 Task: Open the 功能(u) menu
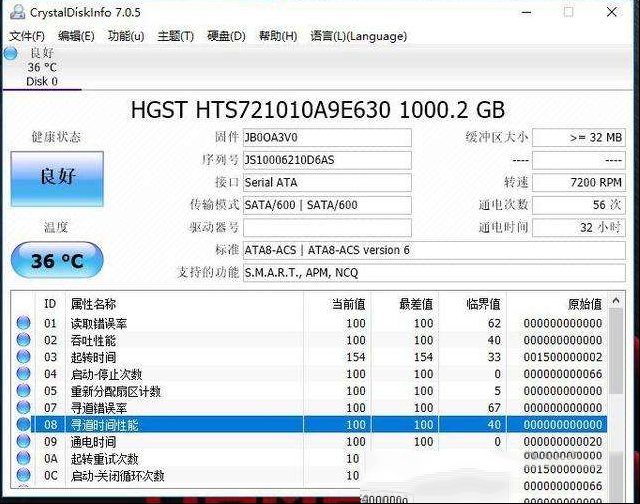pyautogui.click(x=126, y=36)
